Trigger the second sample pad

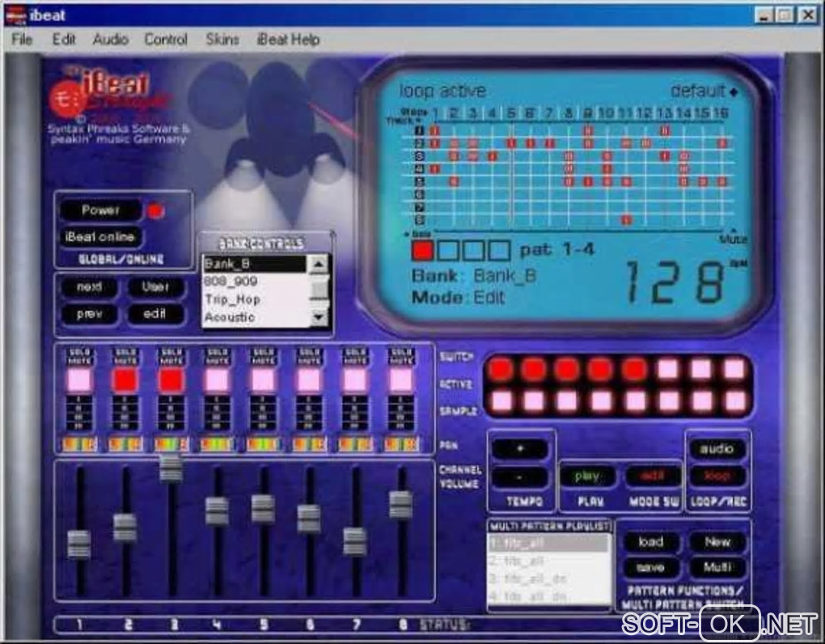(x=534, y=401)
